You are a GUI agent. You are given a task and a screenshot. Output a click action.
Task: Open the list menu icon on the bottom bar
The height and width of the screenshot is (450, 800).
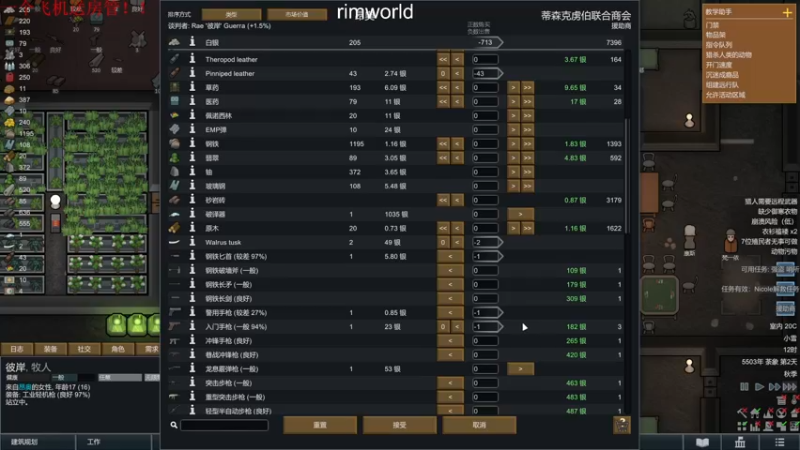coord(779,442)
